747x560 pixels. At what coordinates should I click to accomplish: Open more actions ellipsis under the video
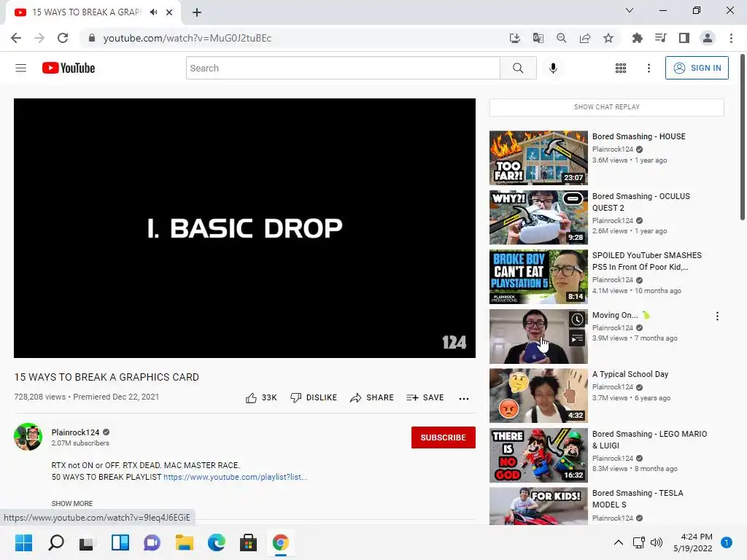point(463,399)
